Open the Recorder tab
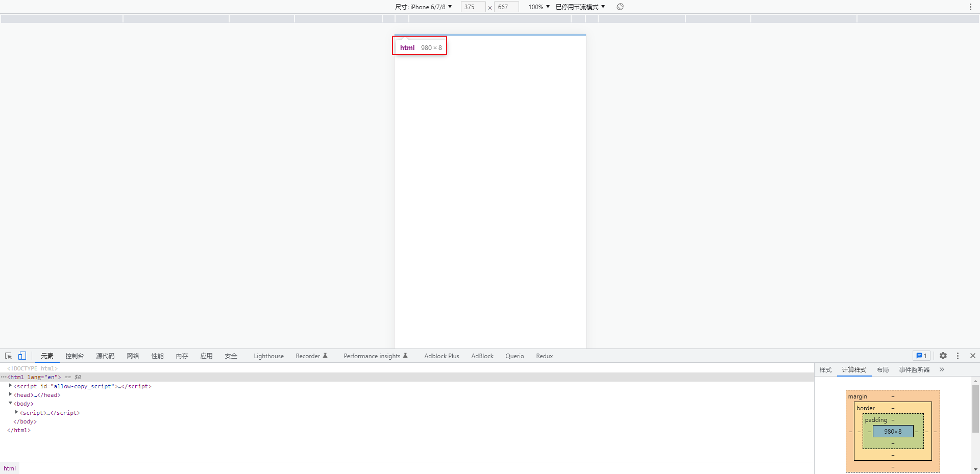The height and width of the screenshot is (474, 980). tap(311, 356)
